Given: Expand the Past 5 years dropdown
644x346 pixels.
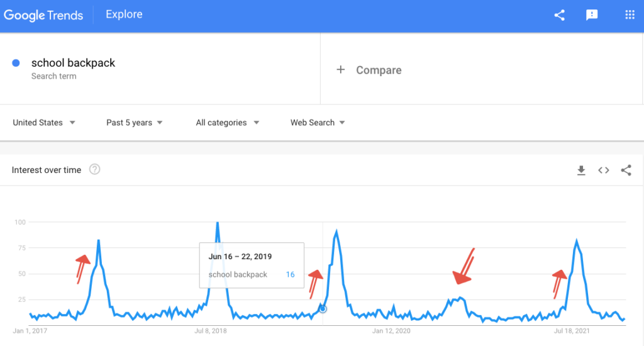Looking at the screenshot, I should (x=135, y=123).
